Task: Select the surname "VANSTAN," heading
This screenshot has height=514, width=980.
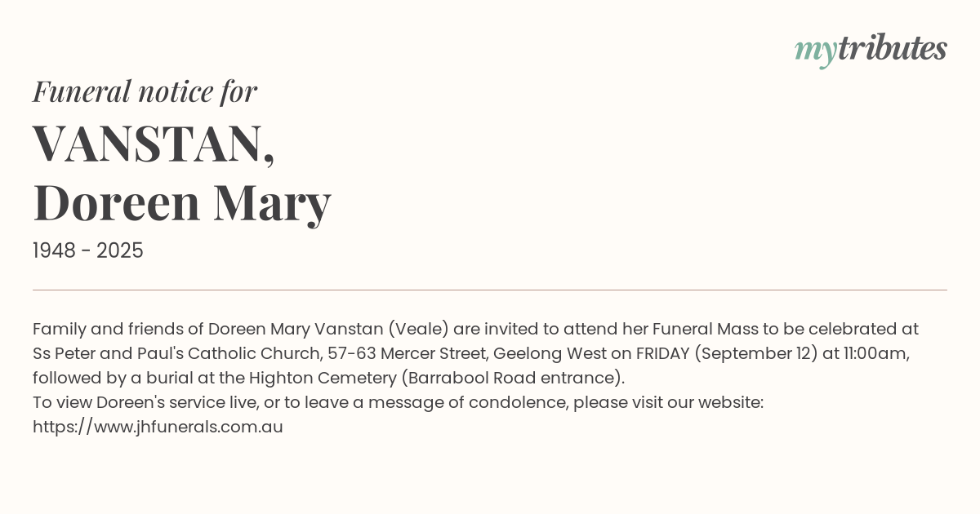Action: point(154,143)
